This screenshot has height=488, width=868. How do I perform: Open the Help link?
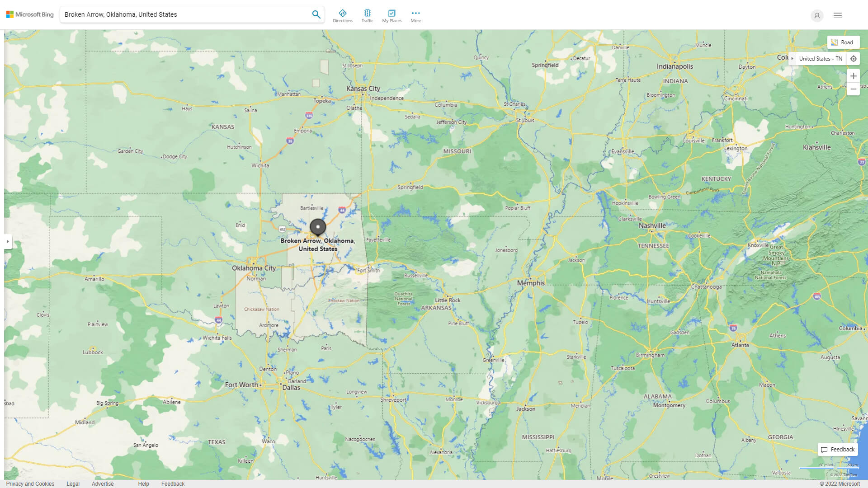pos(143,483)
